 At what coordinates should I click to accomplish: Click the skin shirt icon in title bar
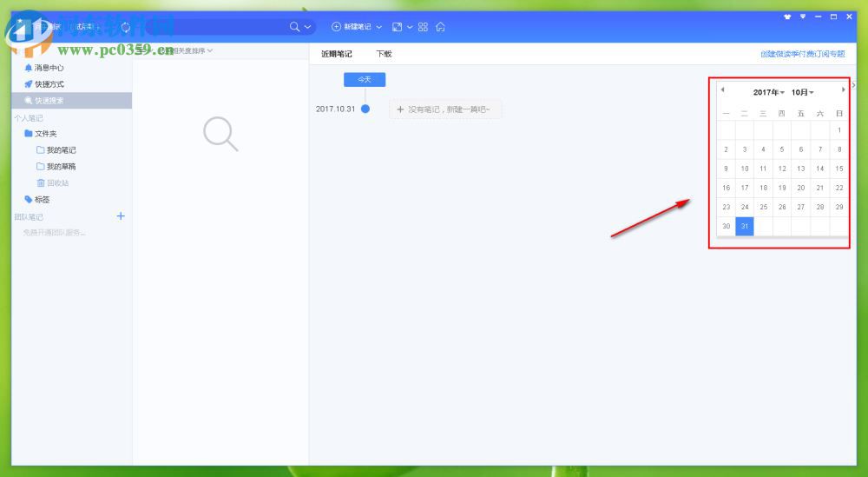pos(787,17)
